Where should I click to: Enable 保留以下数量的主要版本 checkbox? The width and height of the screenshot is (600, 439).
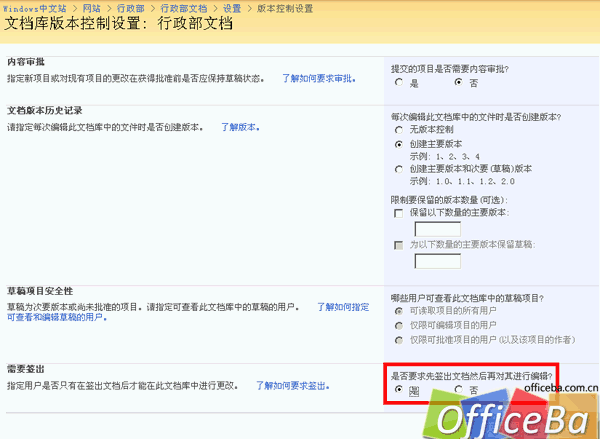[x=399, y=213]
